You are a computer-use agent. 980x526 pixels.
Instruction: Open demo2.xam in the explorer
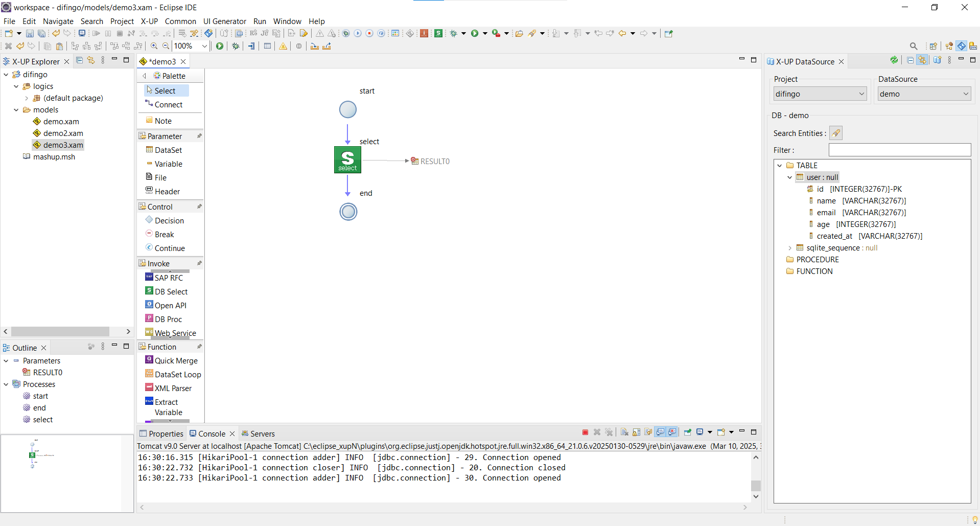[63, 133]
